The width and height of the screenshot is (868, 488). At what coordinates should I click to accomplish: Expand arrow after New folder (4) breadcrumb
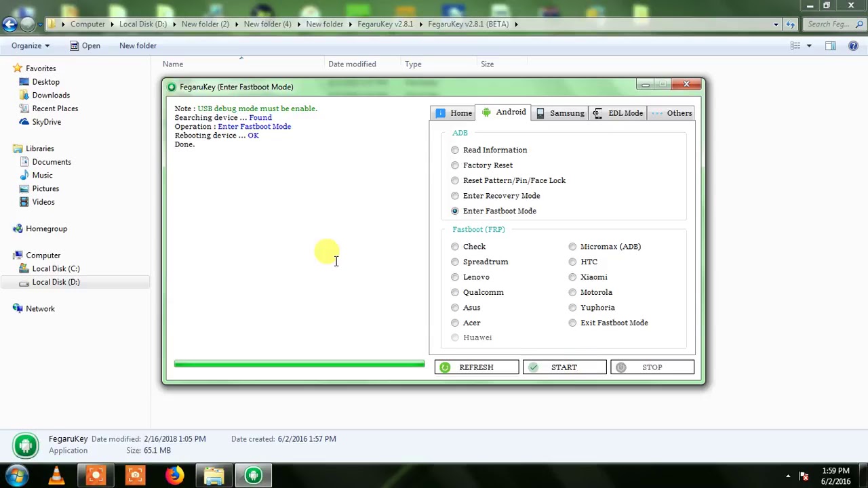point(298,24)
